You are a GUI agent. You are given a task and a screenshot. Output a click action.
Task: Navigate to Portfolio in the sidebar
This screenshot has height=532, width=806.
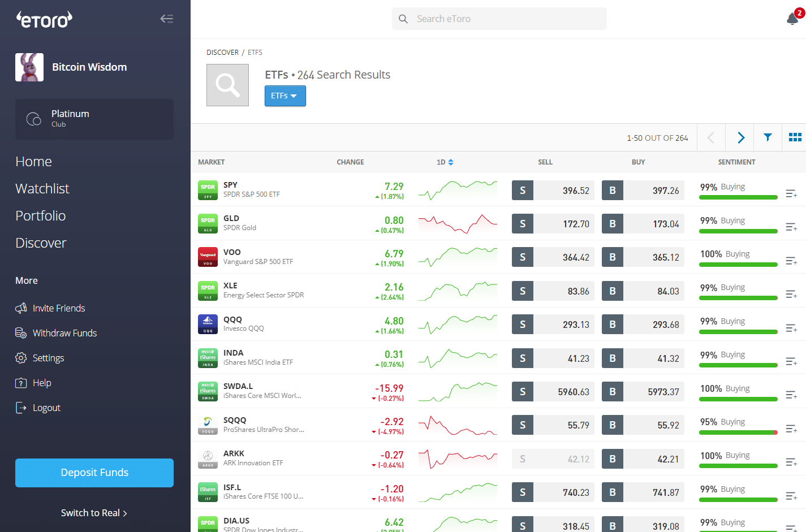coord(41,216)
